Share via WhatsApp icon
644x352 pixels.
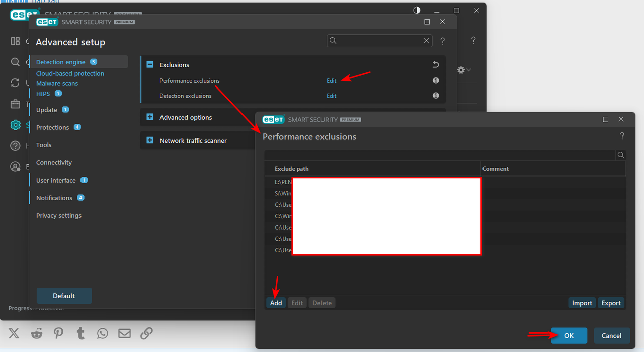(x=103, y=333)
